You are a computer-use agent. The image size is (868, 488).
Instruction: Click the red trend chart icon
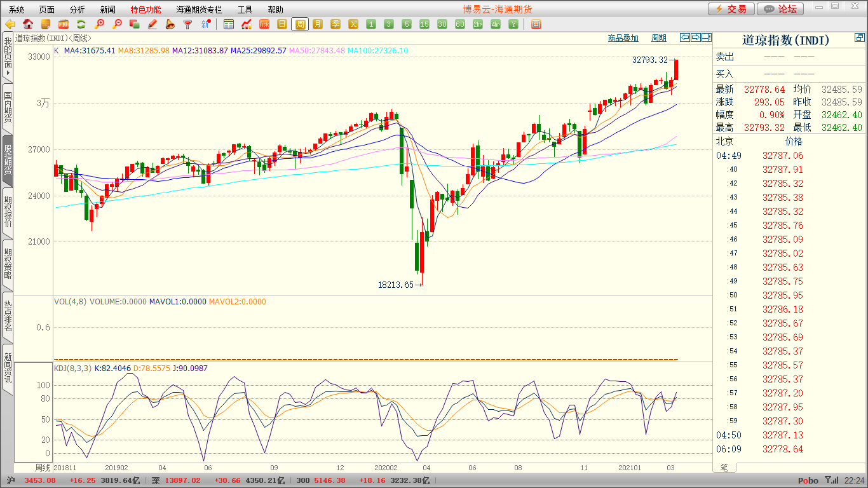coord(247,24)
